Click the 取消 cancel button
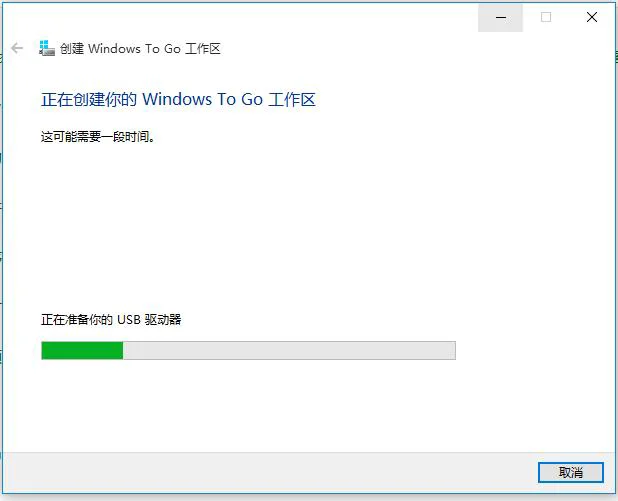This screenshot has width=618, height=501. click(x=571, y=472)
